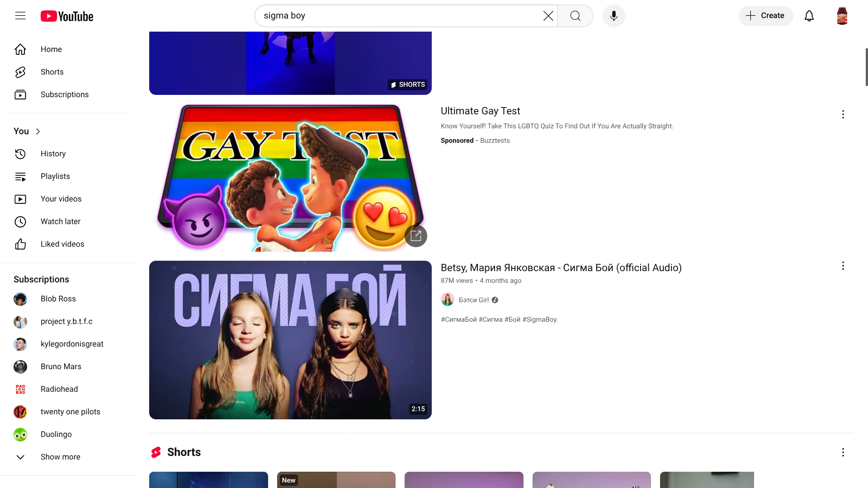Visit the Buzztests sponsor link
Viewport: 868px width, 488px height.
point(495,141)
